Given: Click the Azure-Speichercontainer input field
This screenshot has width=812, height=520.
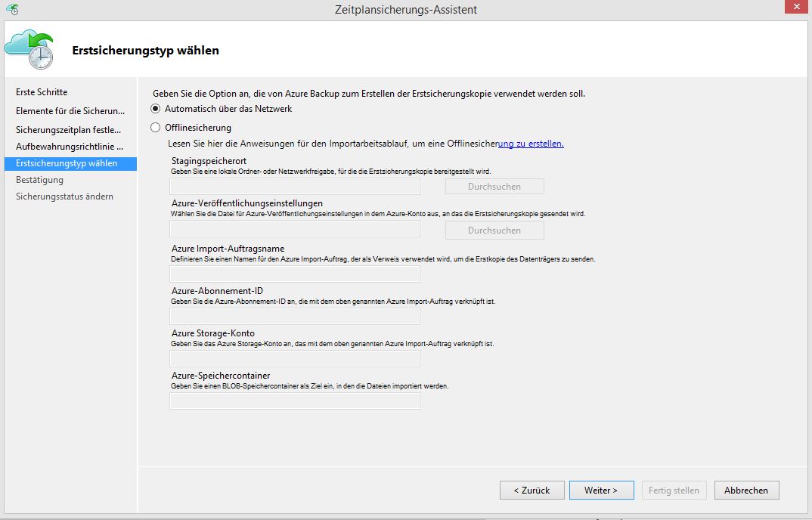Looking at the screenshot, I should click(x=295, y=401).
